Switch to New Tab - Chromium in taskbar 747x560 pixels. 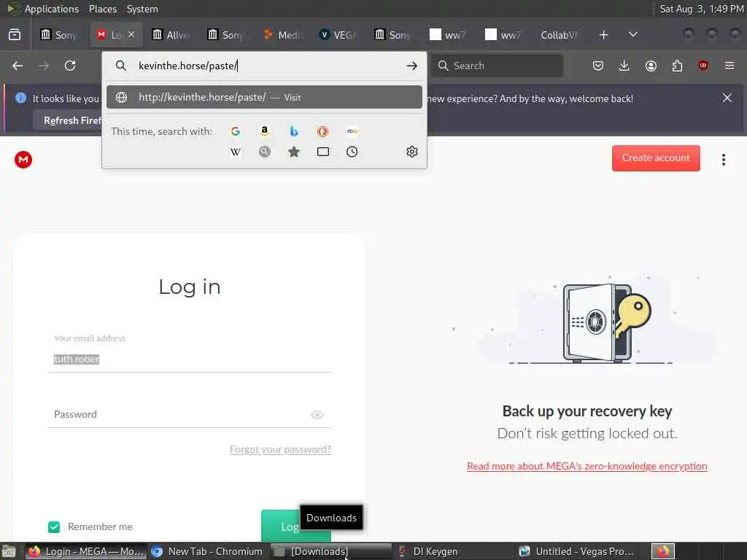(x=208, y=551)
